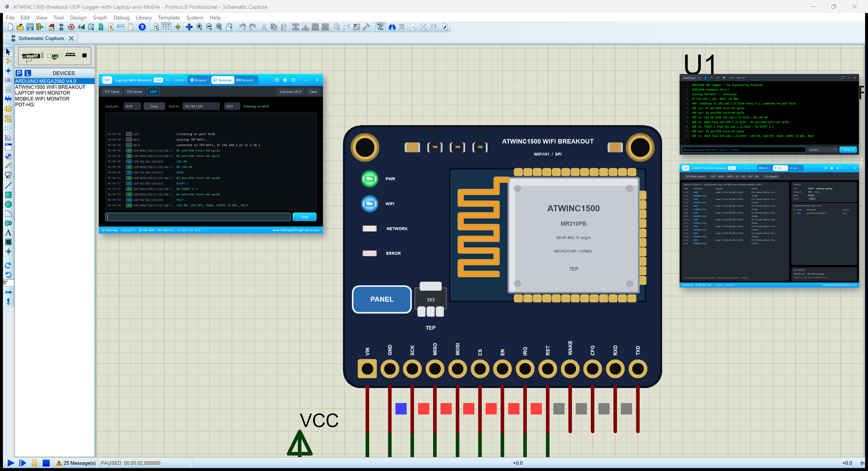Select the 2D line graphics tool
The image size is (868, 471).
coord(8,186)
